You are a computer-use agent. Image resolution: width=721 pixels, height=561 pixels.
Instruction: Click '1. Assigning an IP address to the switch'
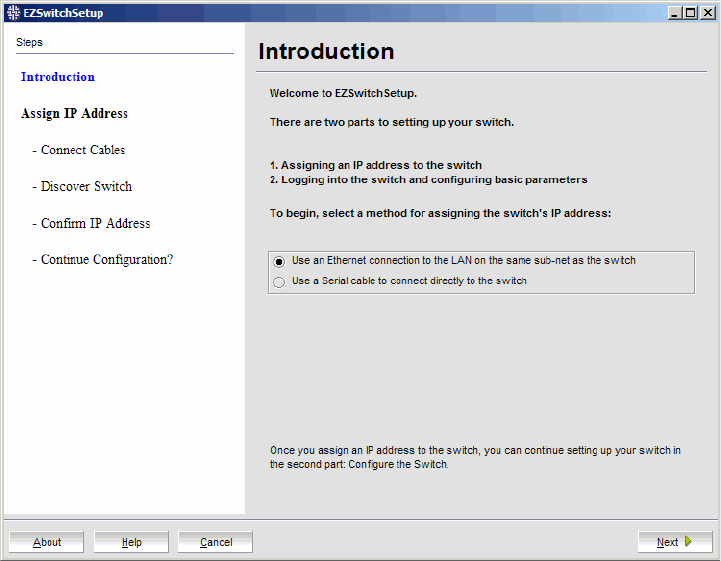(x=376, y=165)
